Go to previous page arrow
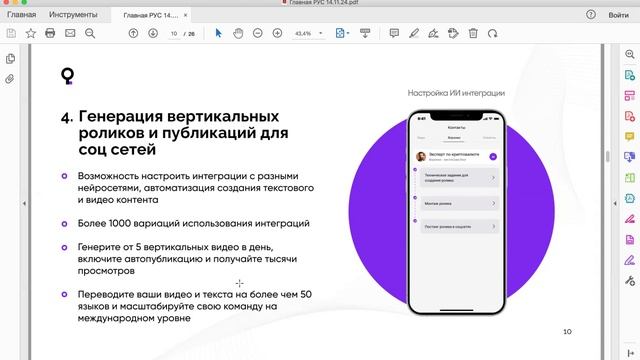Viewport: 640px width, 360px height. [x=133, y=33]
